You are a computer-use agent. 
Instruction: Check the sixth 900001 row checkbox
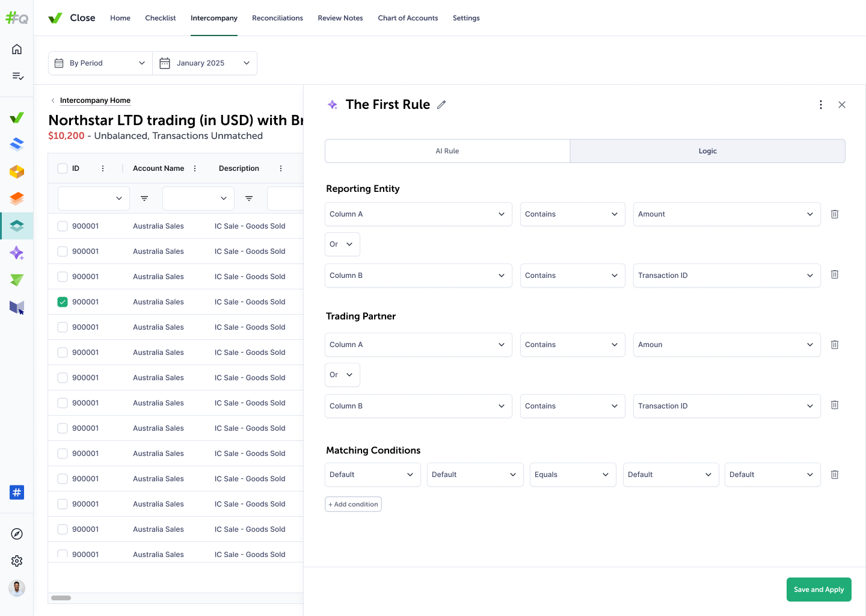click(63, 353)
